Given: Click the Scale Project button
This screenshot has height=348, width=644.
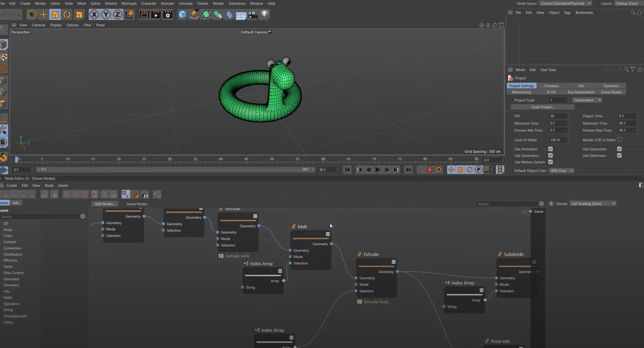Looking at the screenshot, I should (542, 107).
